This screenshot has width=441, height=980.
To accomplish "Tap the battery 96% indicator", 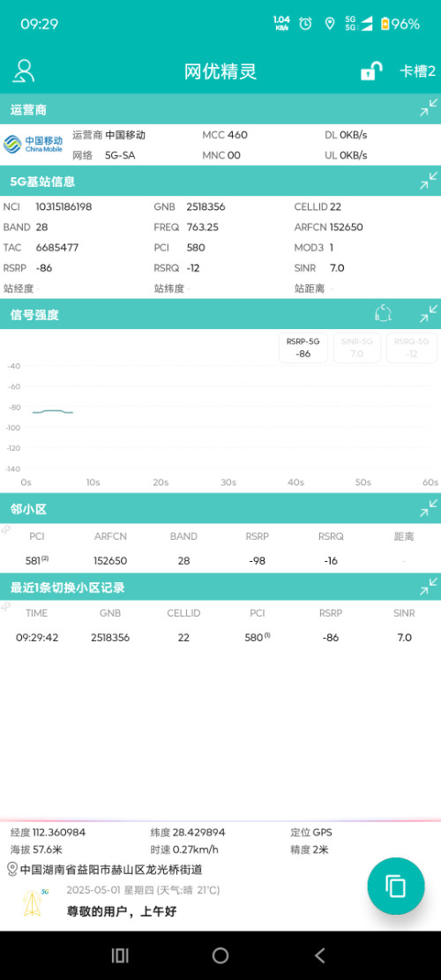I will (400, 24).
